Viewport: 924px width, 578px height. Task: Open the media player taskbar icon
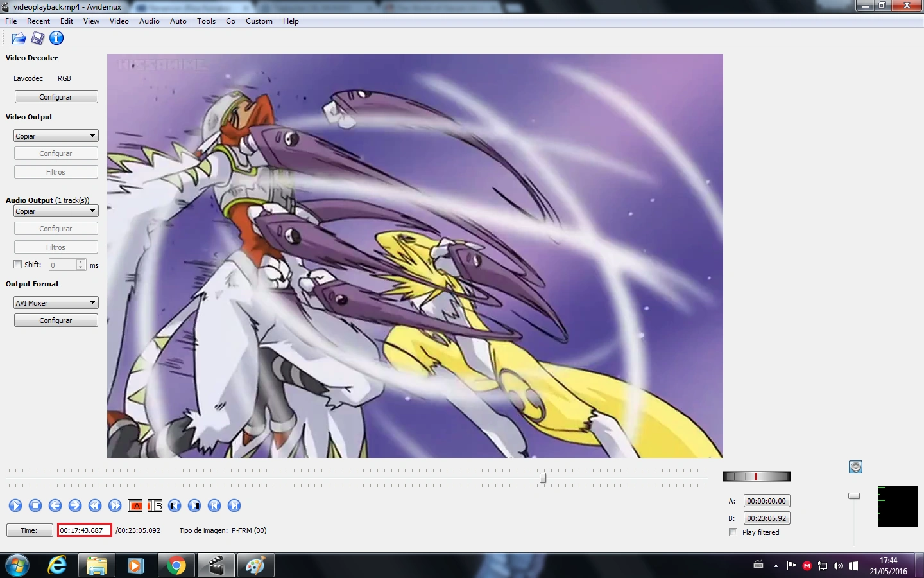pos(135,566)
